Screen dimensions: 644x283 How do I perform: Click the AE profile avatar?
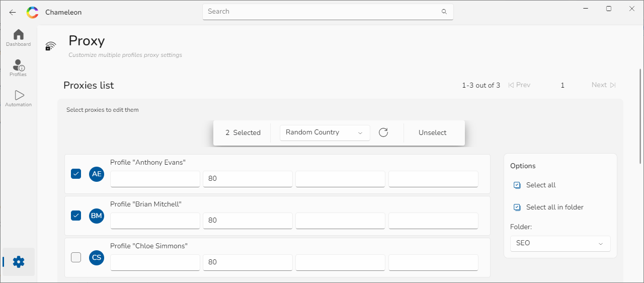[x=97, y=174]
